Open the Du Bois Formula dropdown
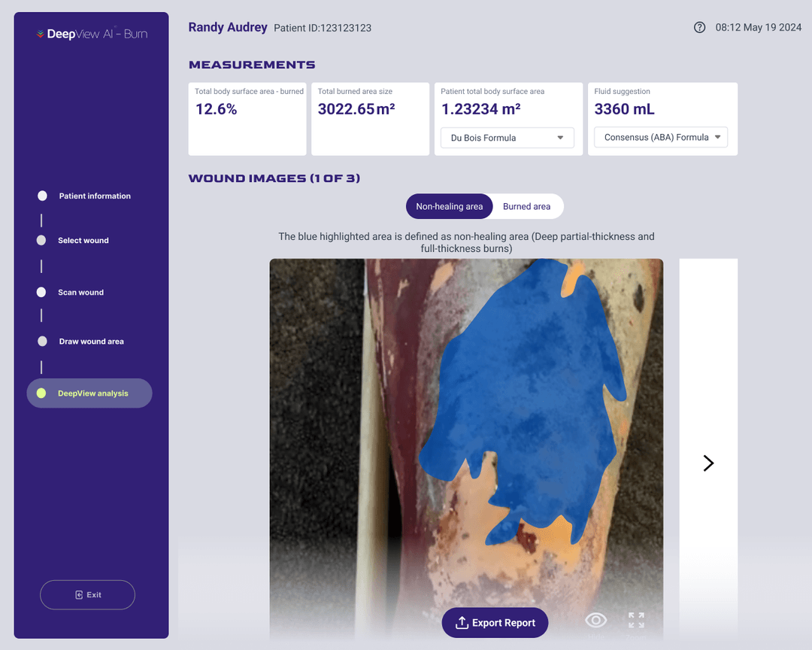This screenshot has width=812, height=650. coord(507,138)
